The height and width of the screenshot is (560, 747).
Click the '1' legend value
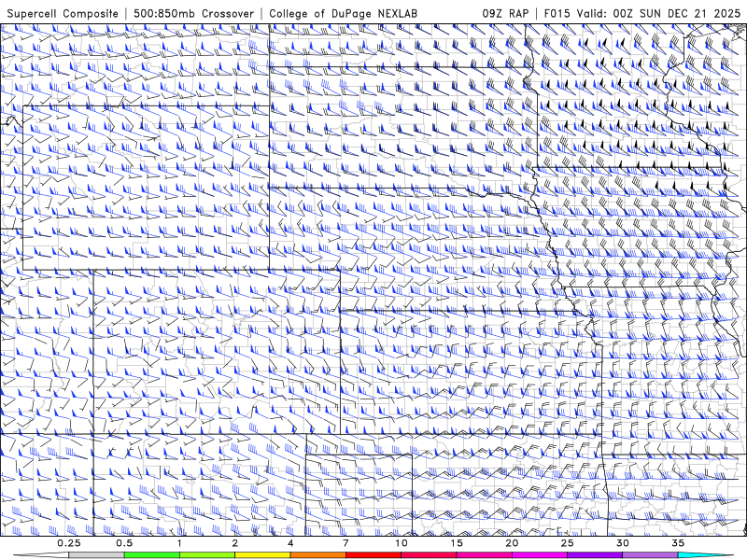click(x=179, y=543)
